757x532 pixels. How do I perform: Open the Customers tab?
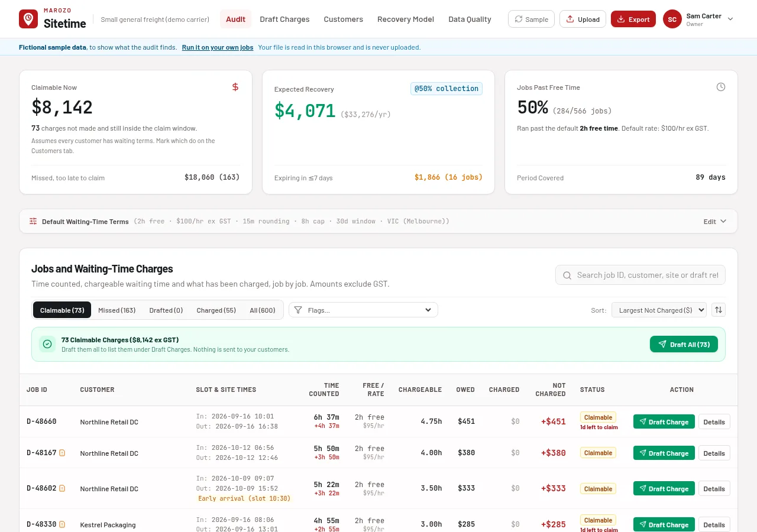pyautogui.click(x=343, y=19)
